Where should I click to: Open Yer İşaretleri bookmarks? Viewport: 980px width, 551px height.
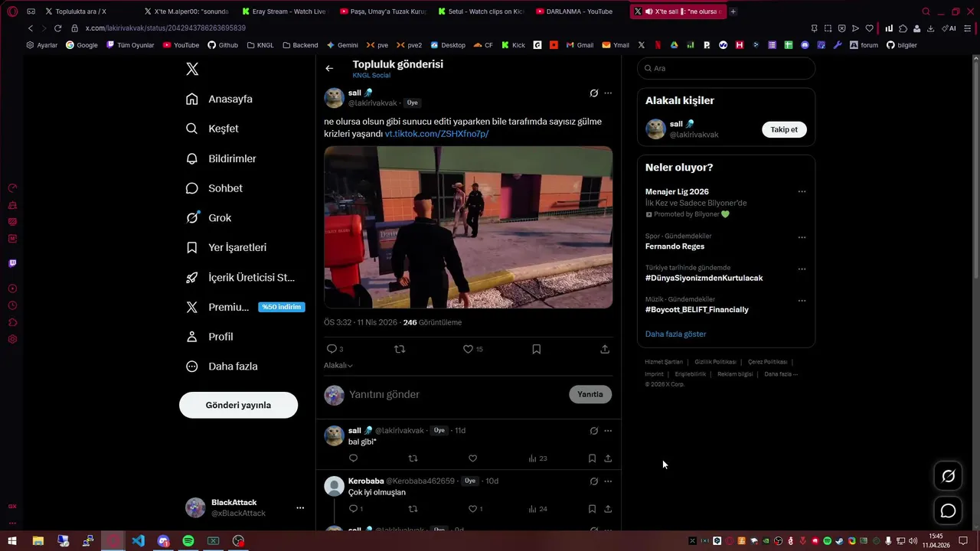(226, 248)
